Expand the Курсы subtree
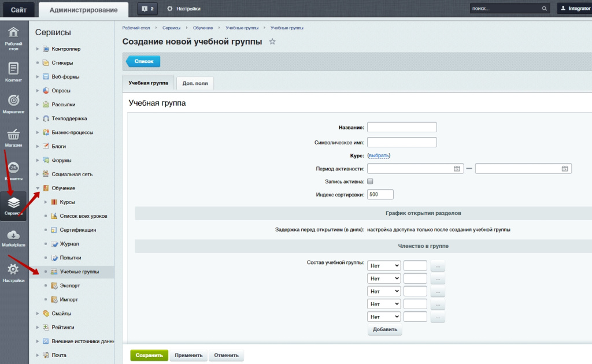The height and width of the screenshot is (364, 592). pyautogui.click(x=46, y=202)
